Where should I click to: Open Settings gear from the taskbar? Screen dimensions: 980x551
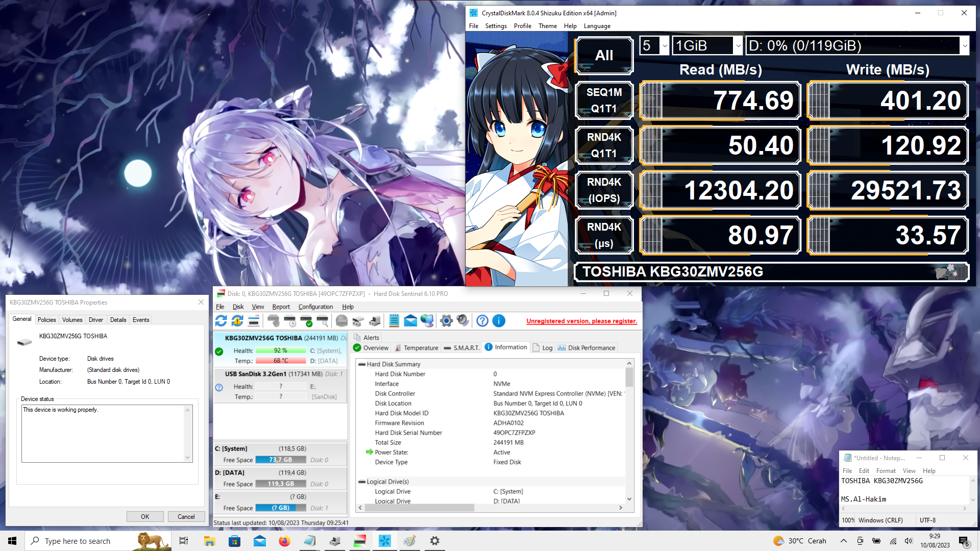(x=434, y=541)
